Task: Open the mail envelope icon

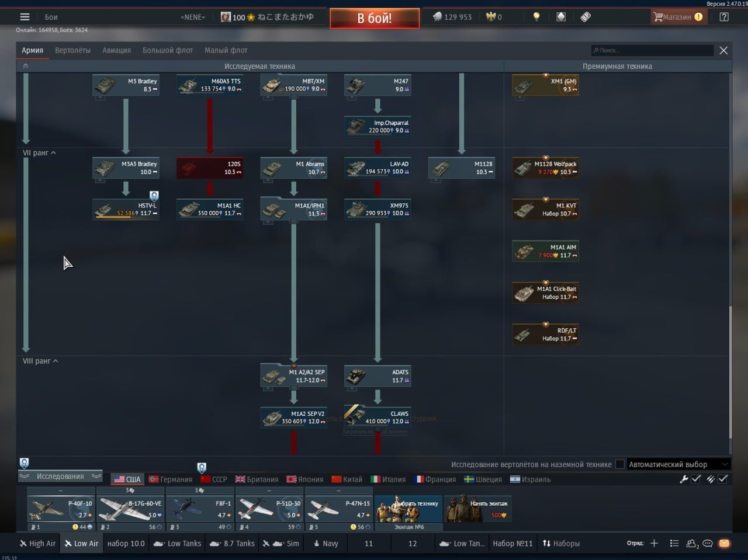Action: point(724,543)
